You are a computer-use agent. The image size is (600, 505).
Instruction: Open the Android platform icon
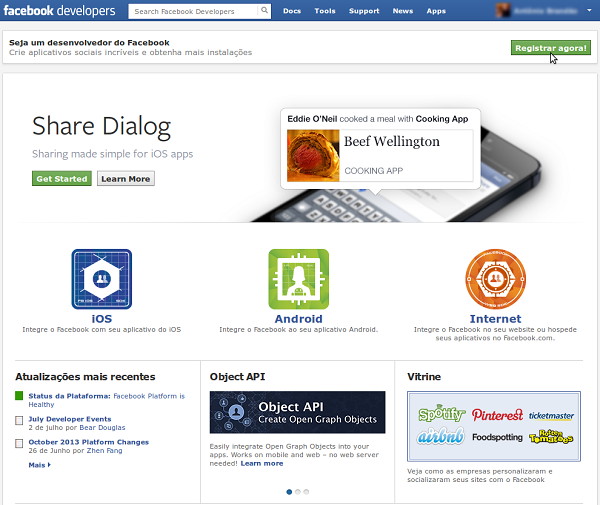click(298, 279)
